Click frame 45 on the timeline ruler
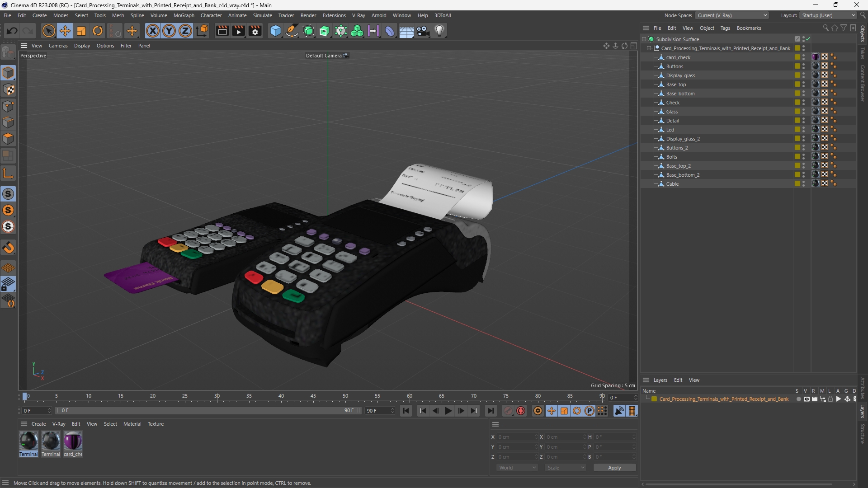 [x=313, y=396]
